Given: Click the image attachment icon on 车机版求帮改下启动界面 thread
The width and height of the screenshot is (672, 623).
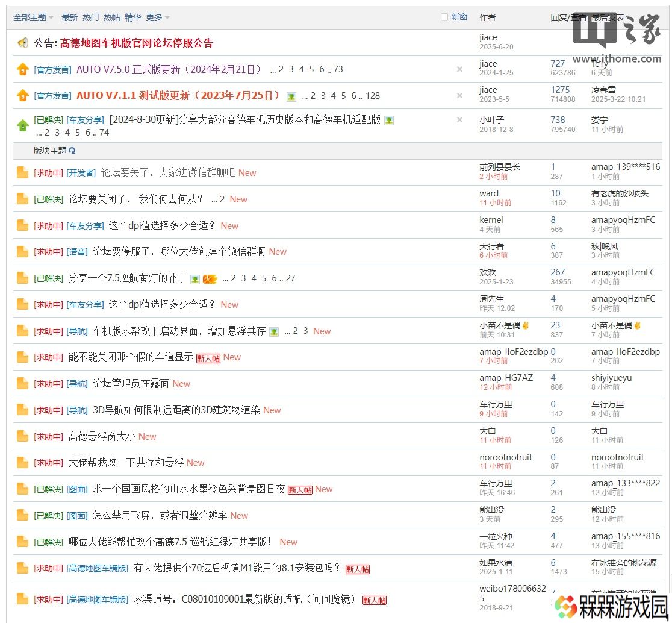Looking at the screenshot, I should coord(274,332).
